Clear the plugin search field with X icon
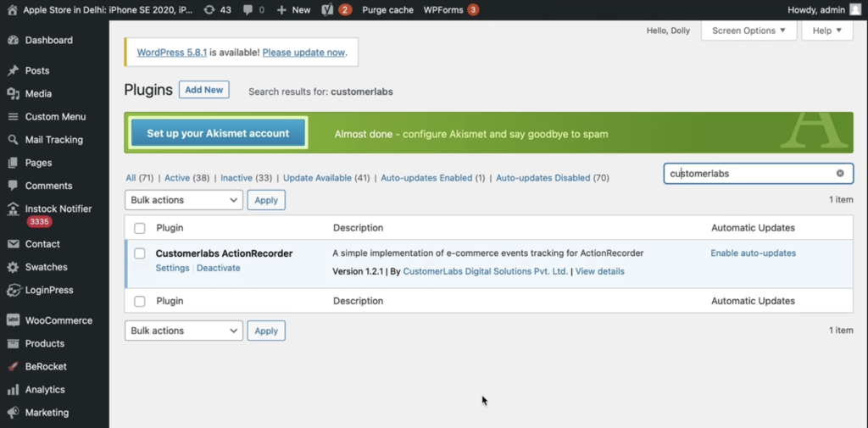This screenshot has width=868, height=428. click(840, 173)
